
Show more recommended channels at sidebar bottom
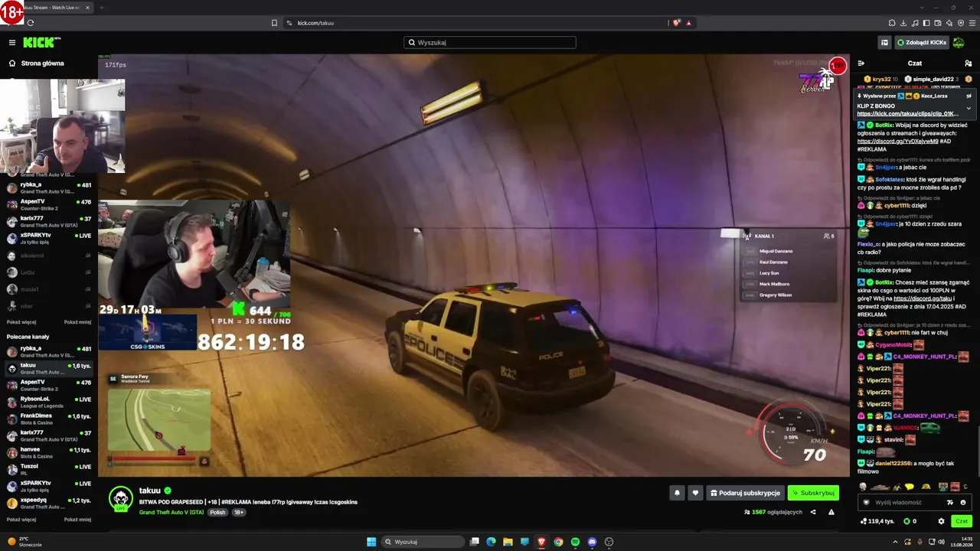click(x=21, y=520)
